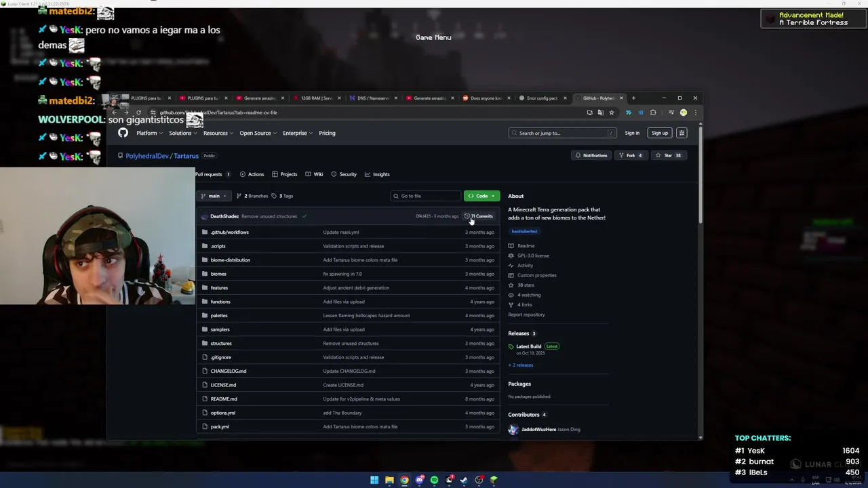Open the .gitignore file
Screen dimensions: 868x488
220,357
